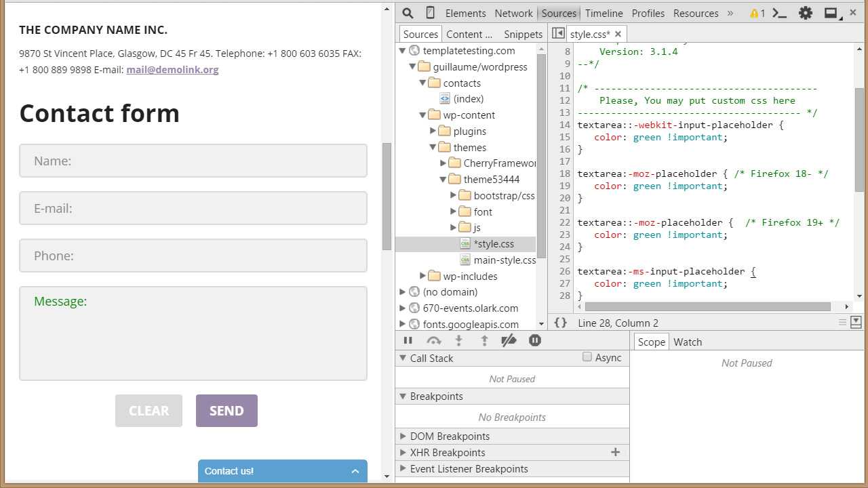The image size is (868, 488).
Task: Open the Content scripts navigator tab
Action: [x=469, y=34]
